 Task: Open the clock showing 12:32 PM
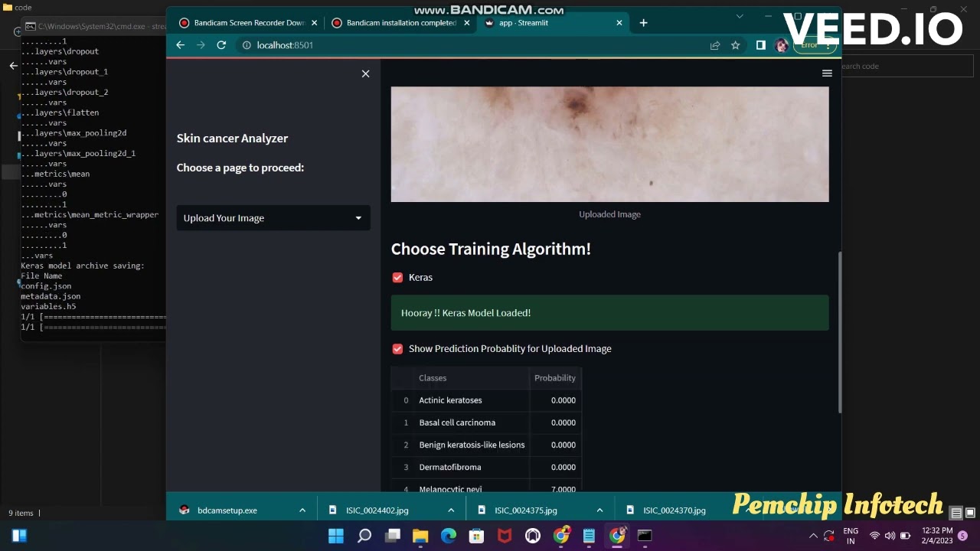(937, 536)
